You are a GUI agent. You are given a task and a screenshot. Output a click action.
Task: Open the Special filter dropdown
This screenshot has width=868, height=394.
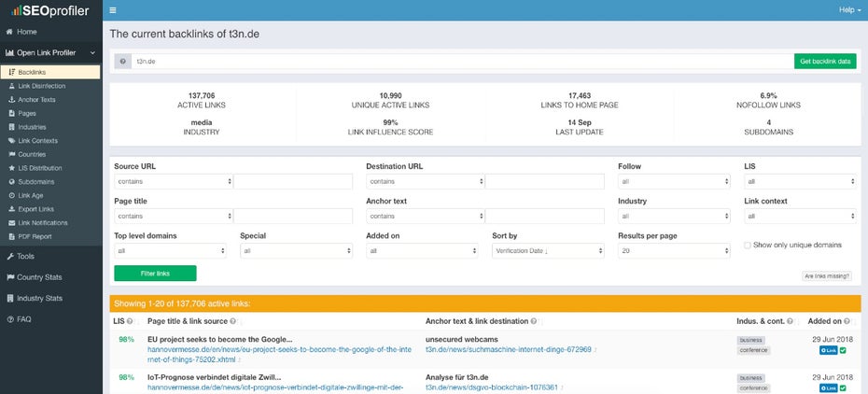296,250
